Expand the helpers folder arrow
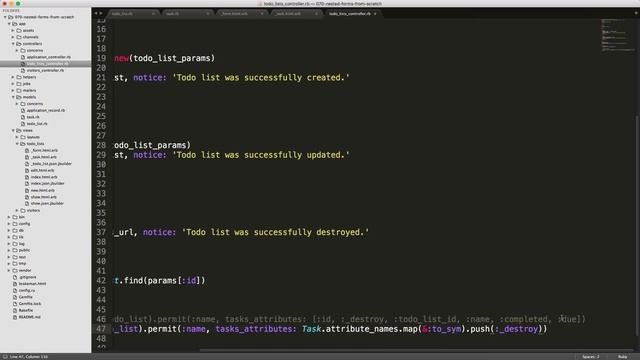The width and height of the screenshot is (640, 360). point(13,77)
